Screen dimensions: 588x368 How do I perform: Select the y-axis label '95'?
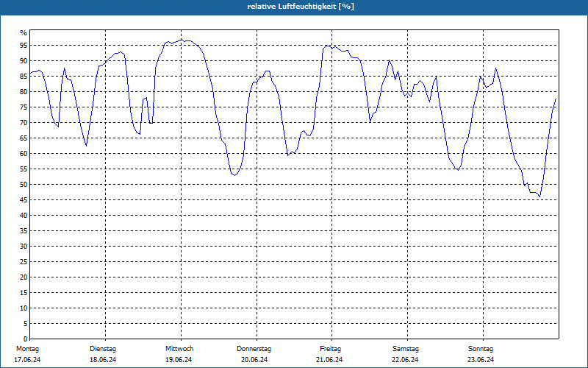24,46
